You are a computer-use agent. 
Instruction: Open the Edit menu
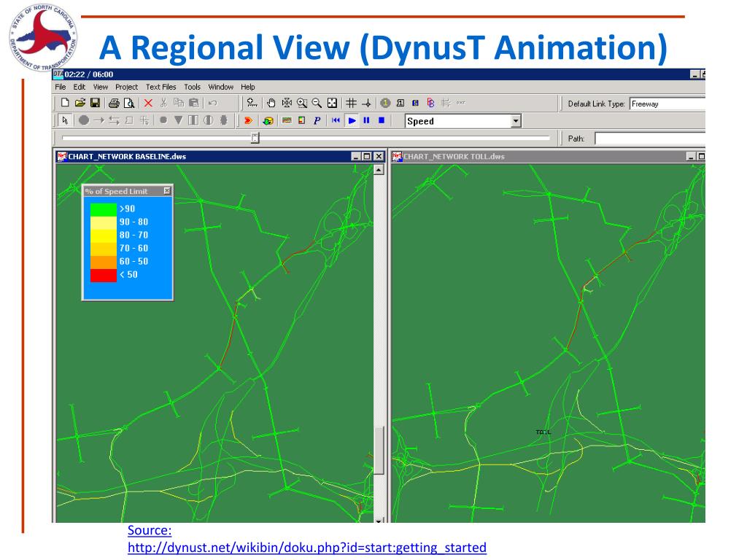[79, 87]
